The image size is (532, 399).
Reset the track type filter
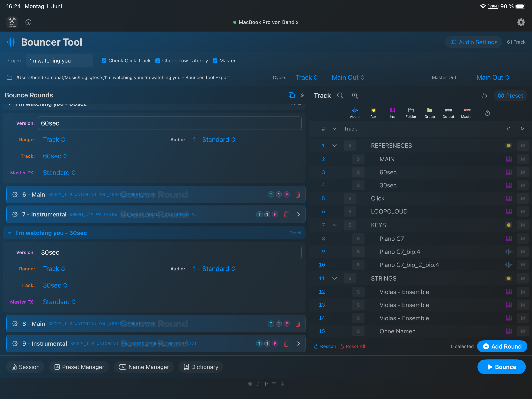point(488,113)
